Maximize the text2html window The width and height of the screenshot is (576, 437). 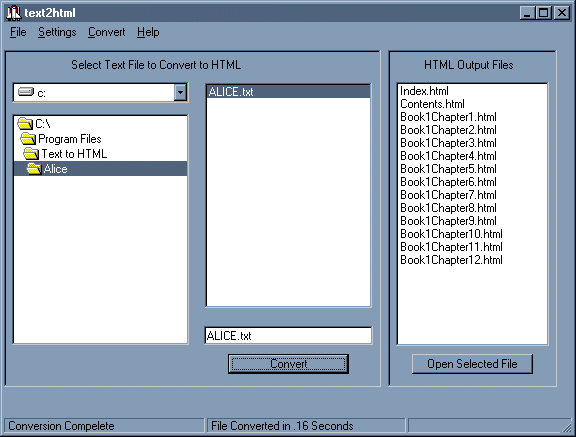tap(544, 13)
